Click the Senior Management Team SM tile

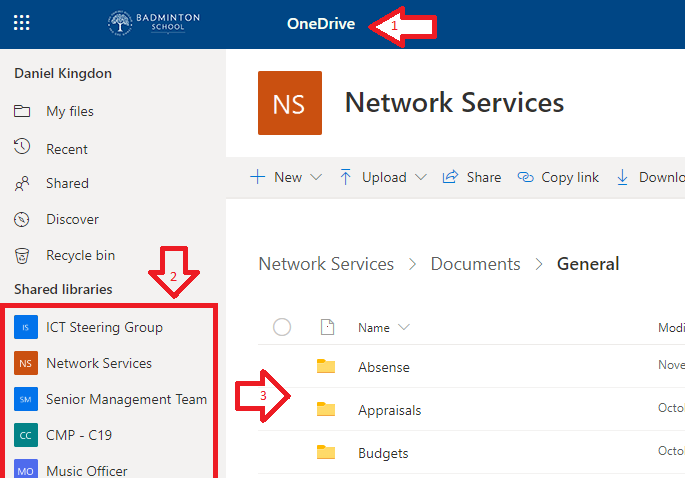26,399
